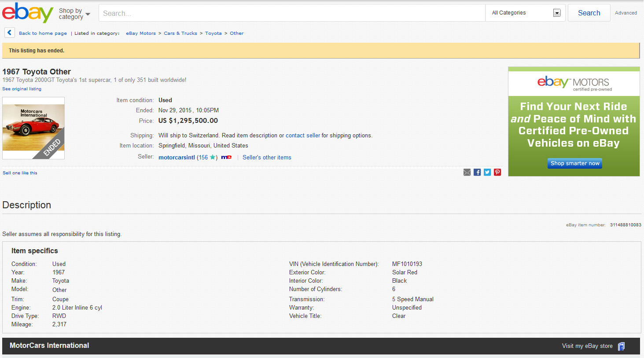Choose Sell one like this
This screenshot has height=358, width=644.
pos(20,173)
